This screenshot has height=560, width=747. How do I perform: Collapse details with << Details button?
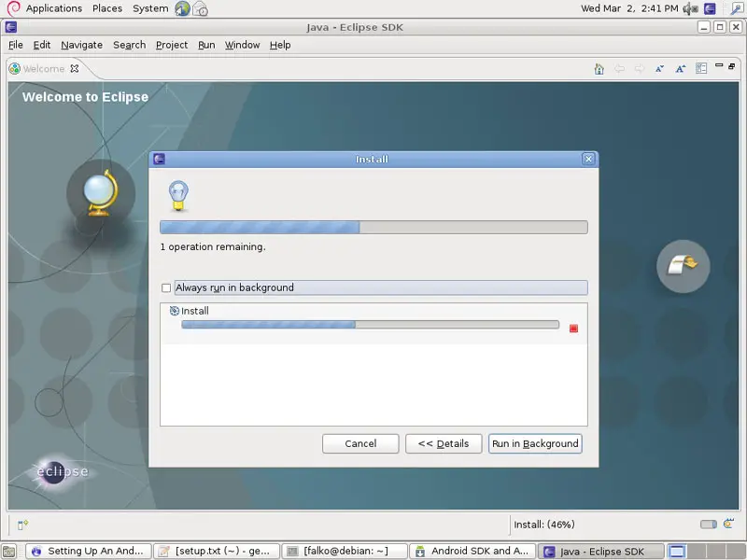click(444, 444)
